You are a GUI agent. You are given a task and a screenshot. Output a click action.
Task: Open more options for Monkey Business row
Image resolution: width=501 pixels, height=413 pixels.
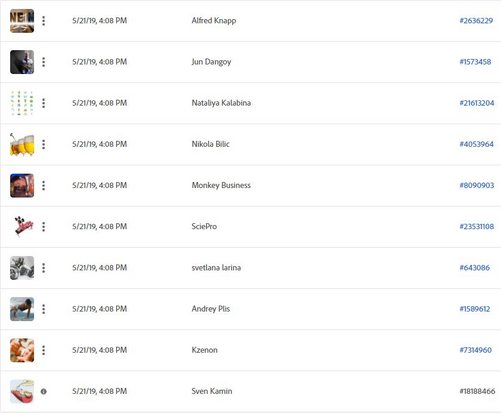click(x=44, y=185)
